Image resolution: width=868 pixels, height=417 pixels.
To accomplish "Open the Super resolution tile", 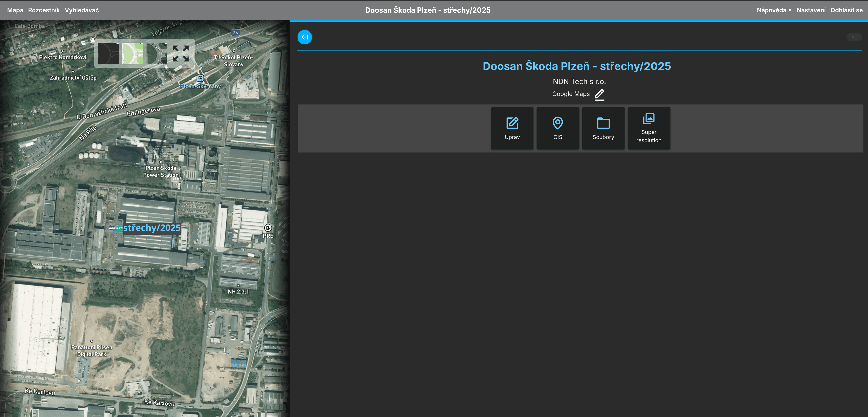I will pos(649,128).
